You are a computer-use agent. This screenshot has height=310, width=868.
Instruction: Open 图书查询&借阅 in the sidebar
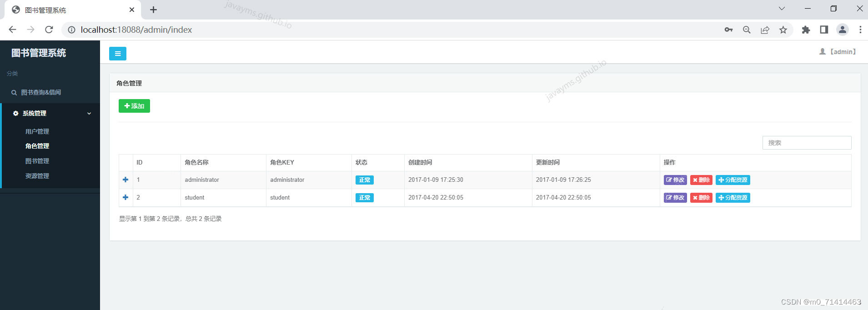coord(41,92)
